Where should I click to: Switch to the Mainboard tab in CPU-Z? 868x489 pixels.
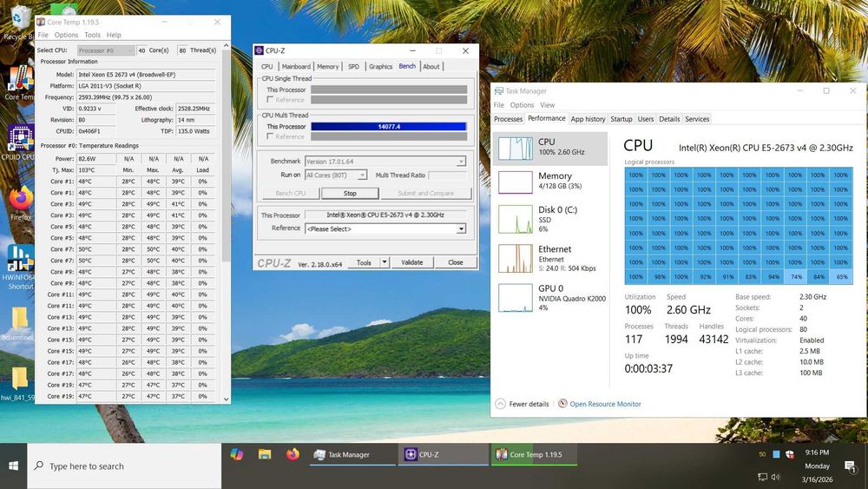point(296,67)
